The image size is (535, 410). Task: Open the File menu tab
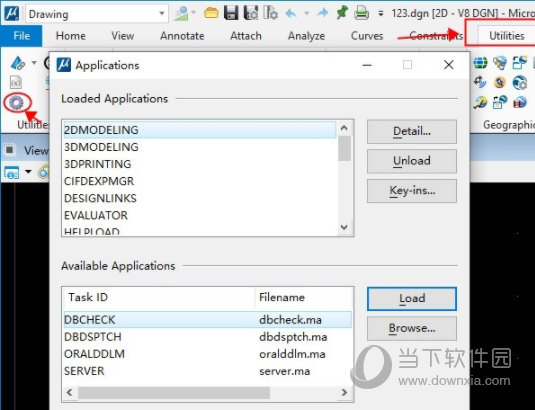click(21, 35)
